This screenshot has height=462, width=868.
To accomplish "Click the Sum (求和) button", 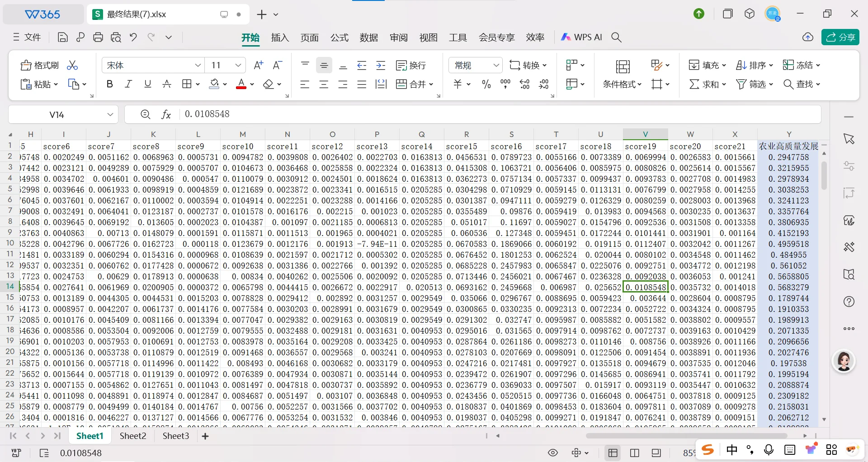I will (704, 84).
